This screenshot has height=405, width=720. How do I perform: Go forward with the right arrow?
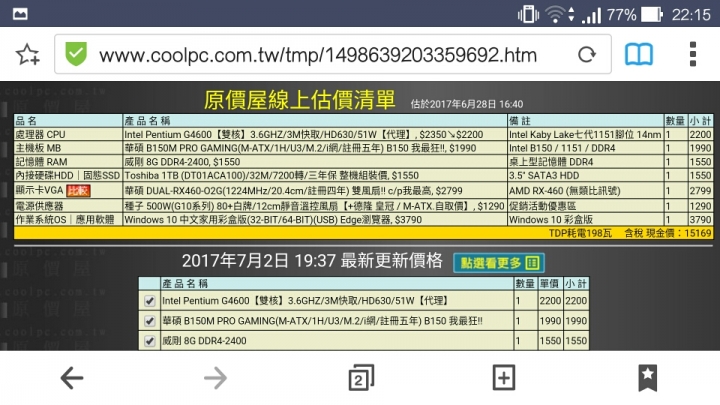coord(215,378)
